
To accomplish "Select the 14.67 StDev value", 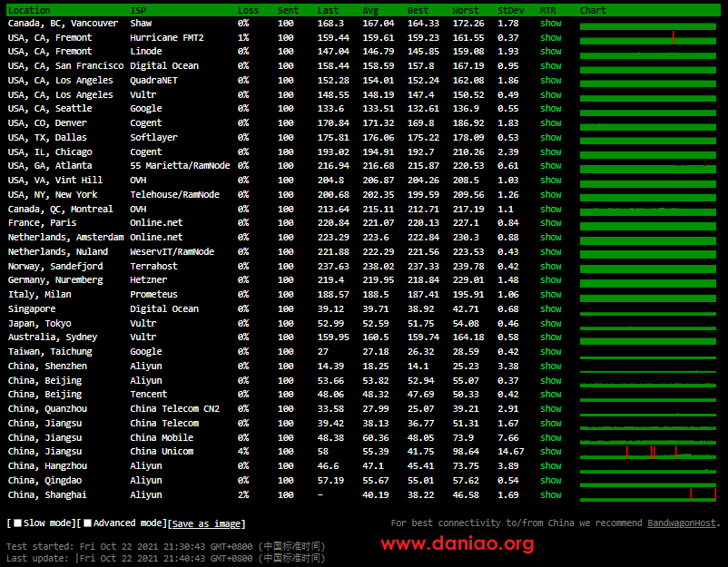I will [x=511, y=451].
